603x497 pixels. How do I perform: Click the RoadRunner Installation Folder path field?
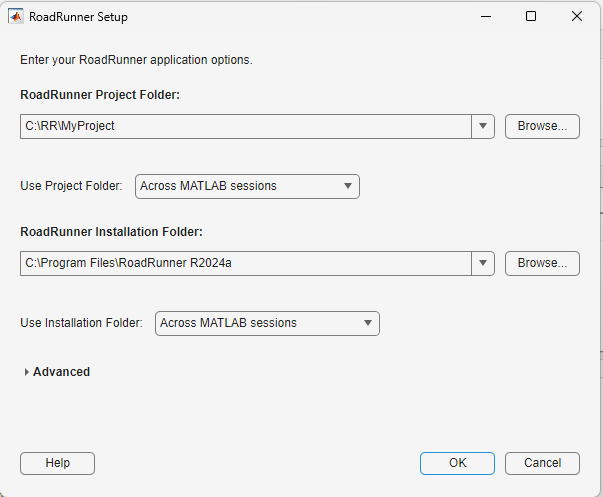click(x=245, y=263)
